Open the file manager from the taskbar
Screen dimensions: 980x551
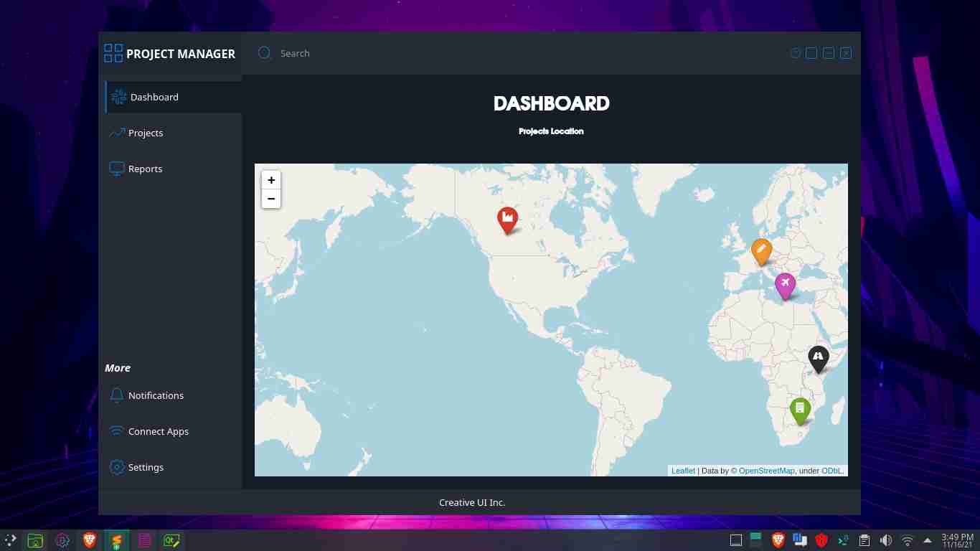[x=35, y=540]
